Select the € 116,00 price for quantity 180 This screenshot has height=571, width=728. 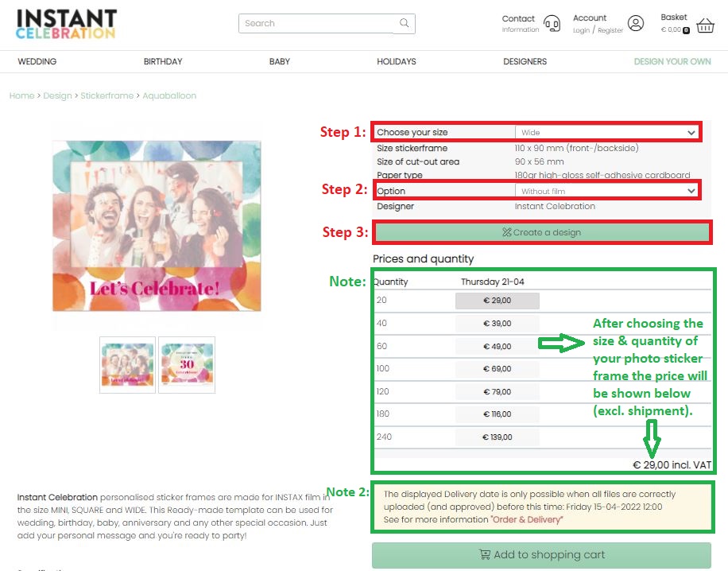pyautogui.click(x=498, y=414)
